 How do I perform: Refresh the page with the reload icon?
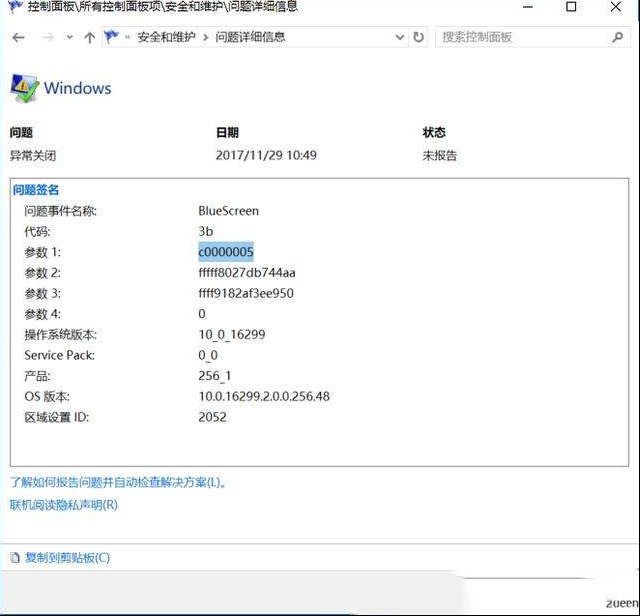coord(418,38)
